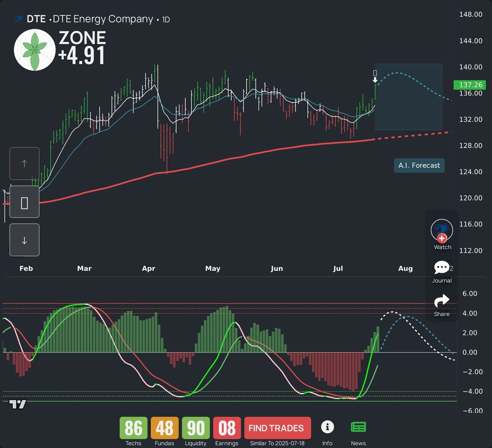Click the Apr month label
Viewport: 492px width, 448px height.
(148, 268)
